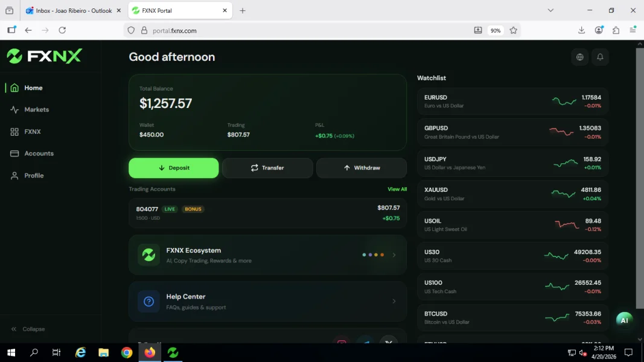Viewport: 644px width, 362px height.
Task: Click the Transfer button
Action: (267, 168)
